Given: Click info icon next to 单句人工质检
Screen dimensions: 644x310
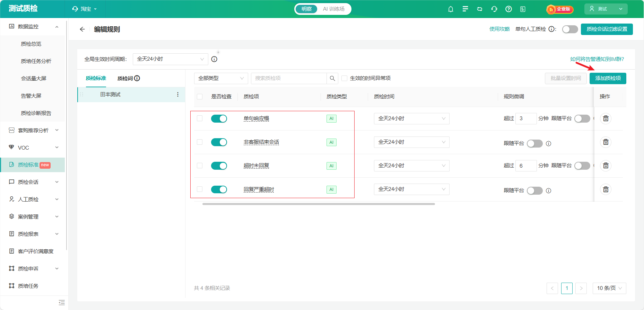Looking at the screenshot, I should [x=551, y=29].
